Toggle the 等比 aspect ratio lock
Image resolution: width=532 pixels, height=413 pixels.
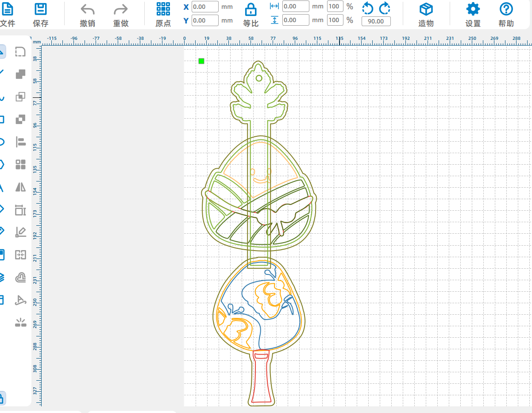(251, 14)
